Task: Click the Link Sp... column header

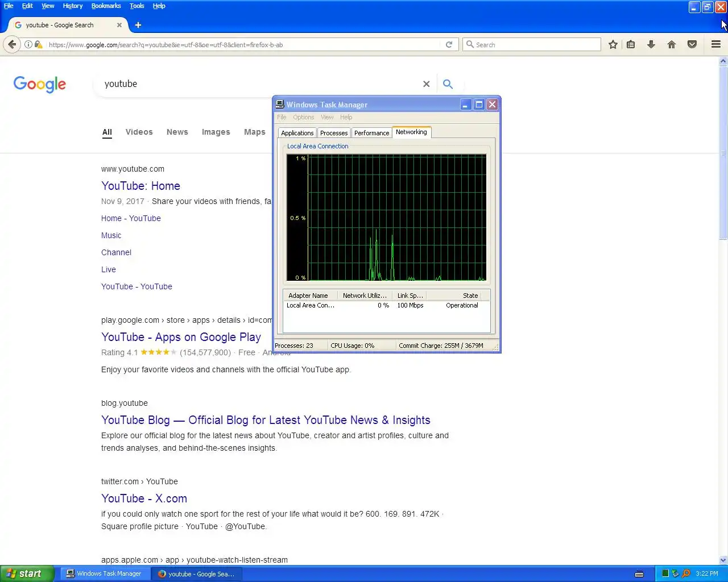Action: [409, 296]
